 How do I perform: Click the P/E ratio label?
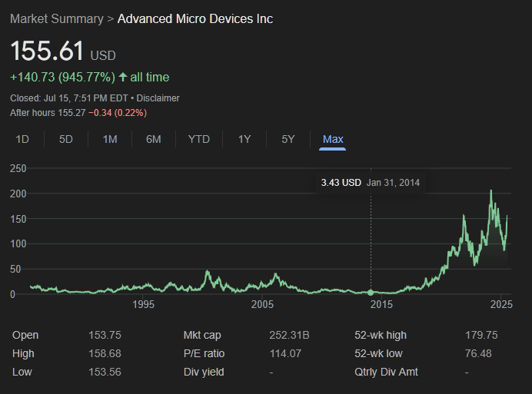tap(204, 353)
